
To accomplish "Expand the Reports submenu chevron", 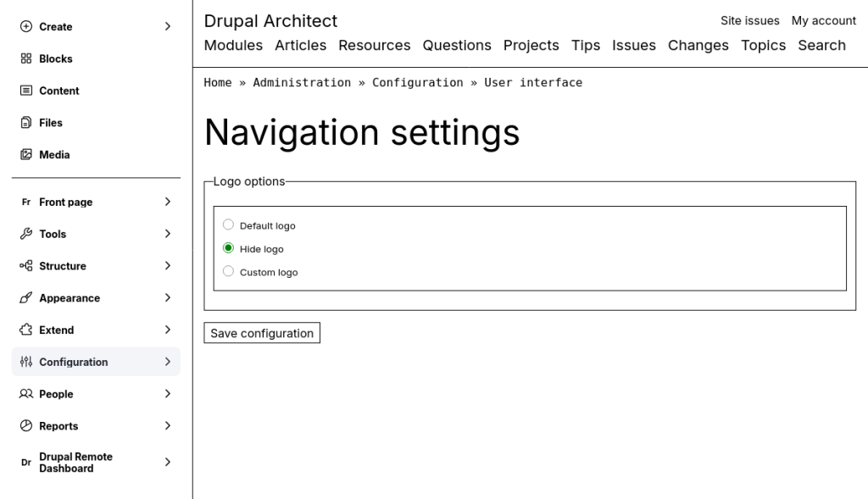I will coord(168,426).
